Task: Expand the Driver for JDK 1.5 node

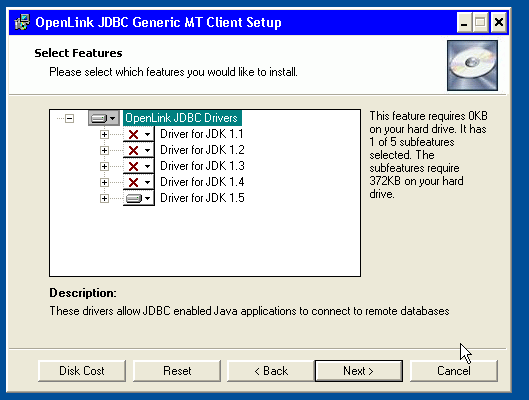Action: [x=104, y=199]
